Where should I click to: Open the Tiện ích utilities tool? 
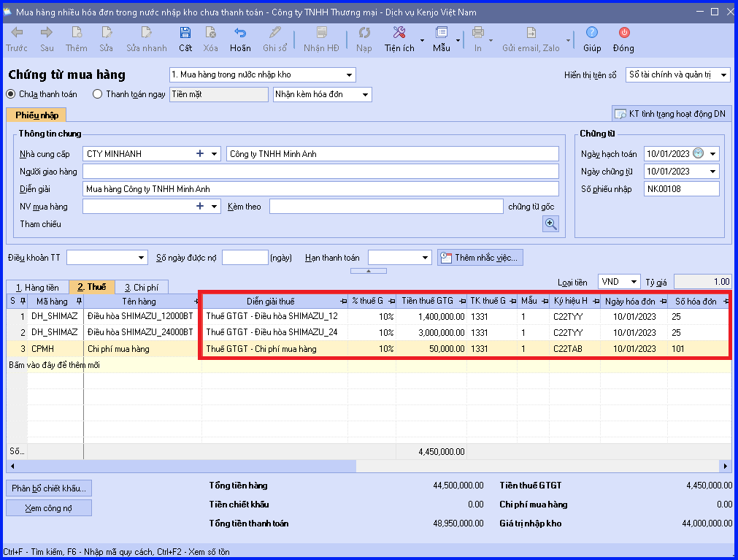[x=399, y=32]
